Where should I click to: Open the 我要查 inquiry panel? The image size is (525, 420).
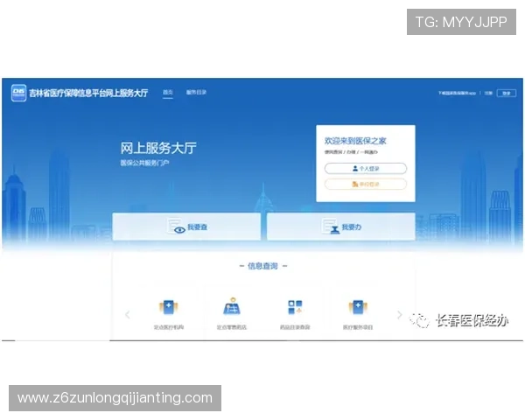pyautogui.click(x=186, y=227)
